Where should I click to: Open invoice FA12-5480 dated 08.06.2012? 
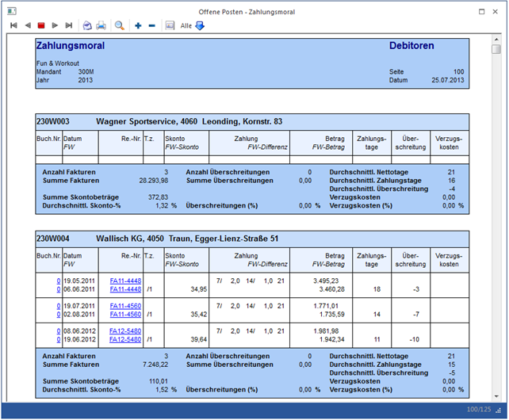pos(125,330)
